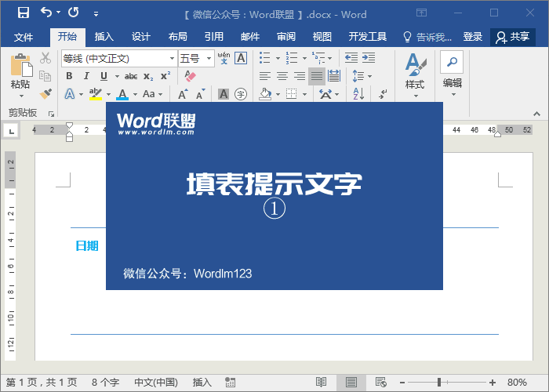Click the numbered list icon
The height and width of the screenshot is (392, 549).
[292, 58]
